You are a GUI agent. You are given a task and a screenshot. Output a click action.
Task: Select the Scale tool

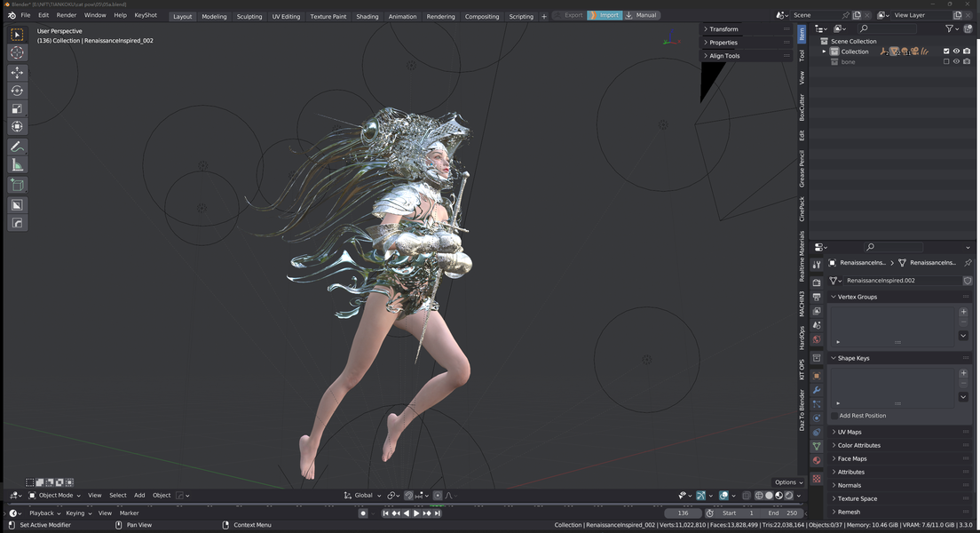(x=17, y=109)
